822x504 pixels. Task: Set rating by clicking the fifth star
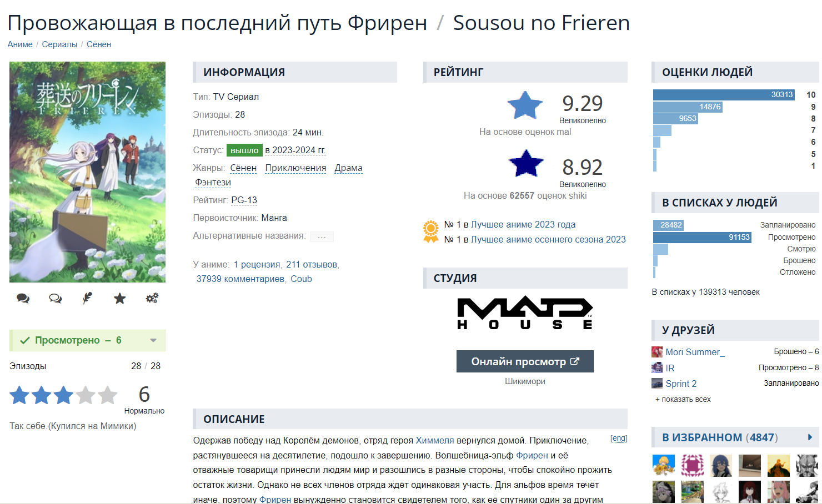tap(108, 395)
